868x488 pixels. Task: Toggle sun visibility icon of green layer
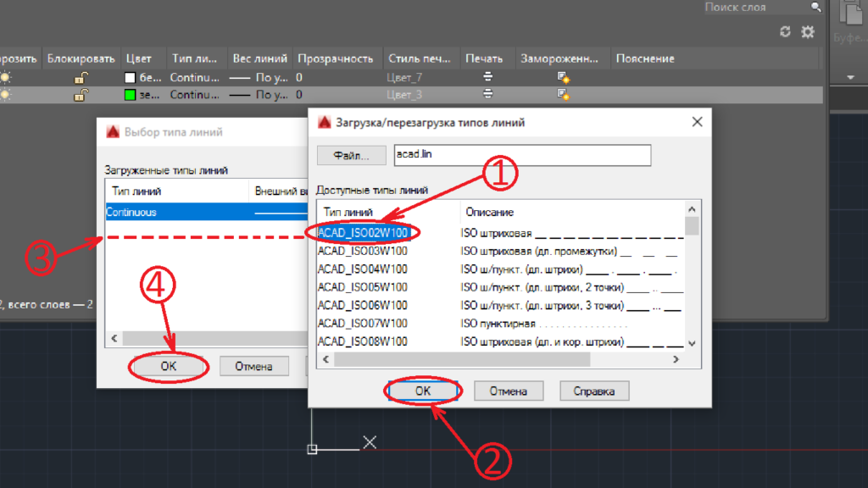(x=7, y=95)
